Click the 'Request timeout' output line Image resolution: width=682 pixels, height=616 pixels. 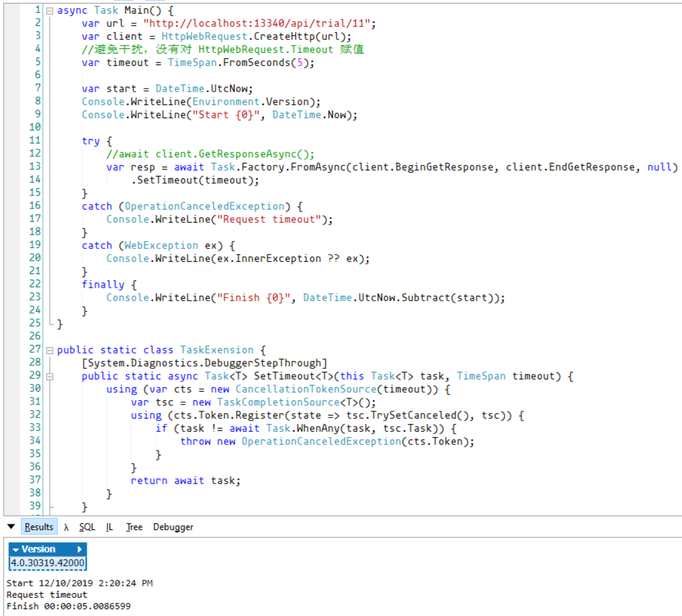[x=47, y=594]
